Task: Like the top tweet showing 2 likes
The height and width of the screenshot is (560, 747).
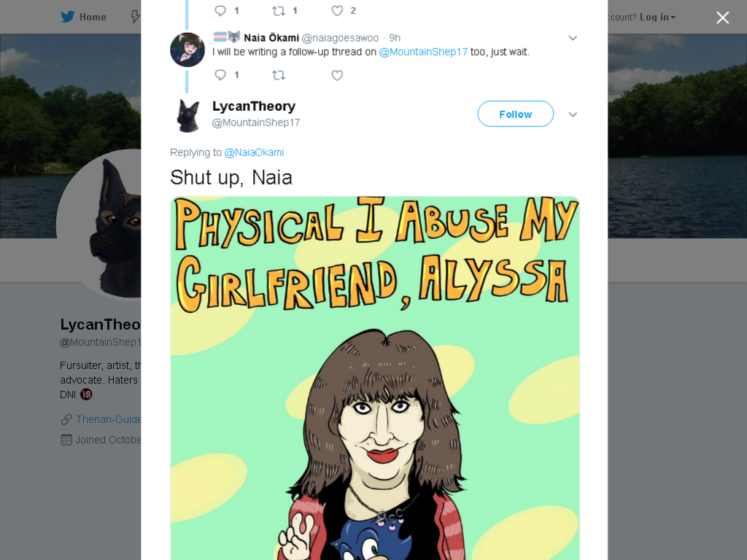Action: tap(337, 10)
